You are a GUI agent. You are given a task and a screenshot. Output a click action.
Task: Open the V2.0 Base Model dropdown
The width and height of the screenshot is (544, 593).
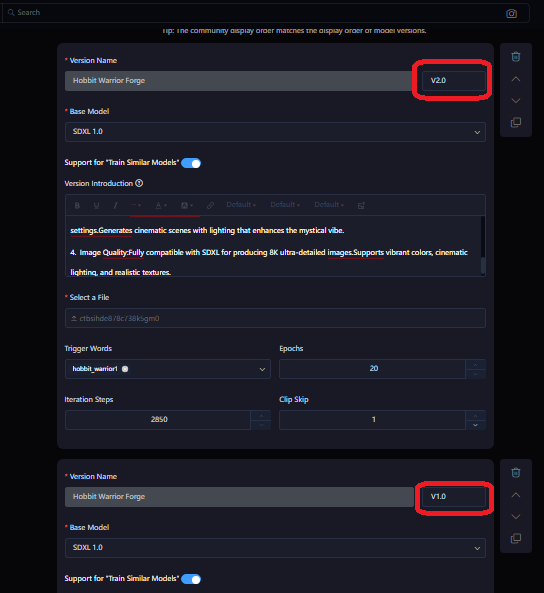click(x=275, y=132)
